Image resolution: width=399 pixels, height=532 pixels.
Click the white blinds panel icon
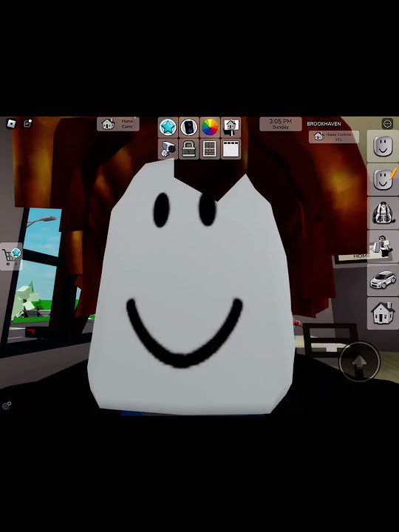tap(231, 149)
